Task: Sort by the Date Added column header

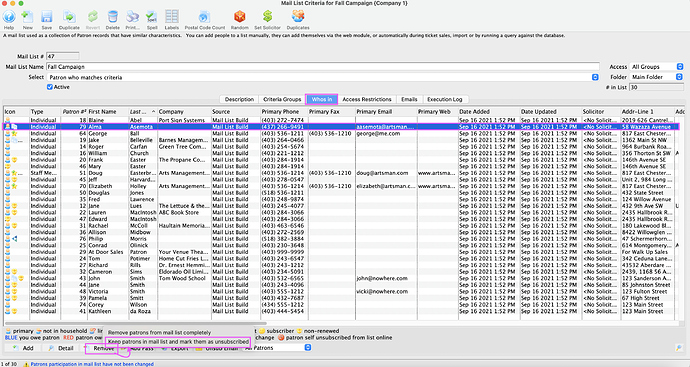Action: click(488, 112)
